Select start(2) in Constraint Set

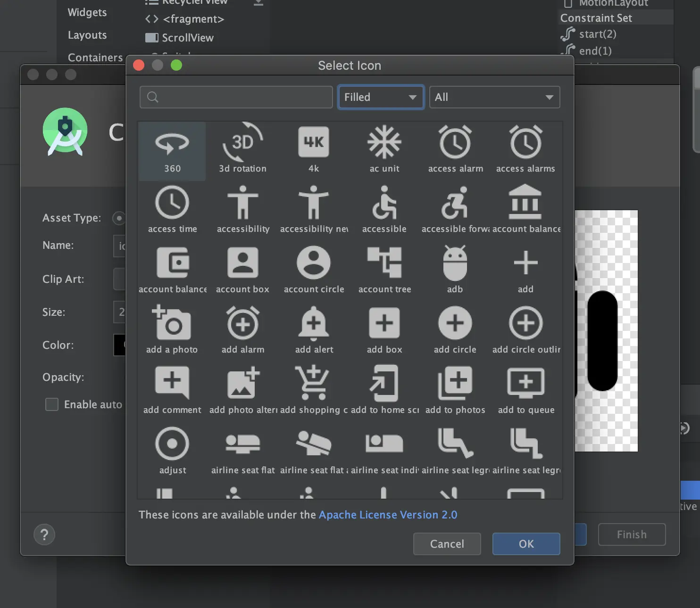coord(589,34)
